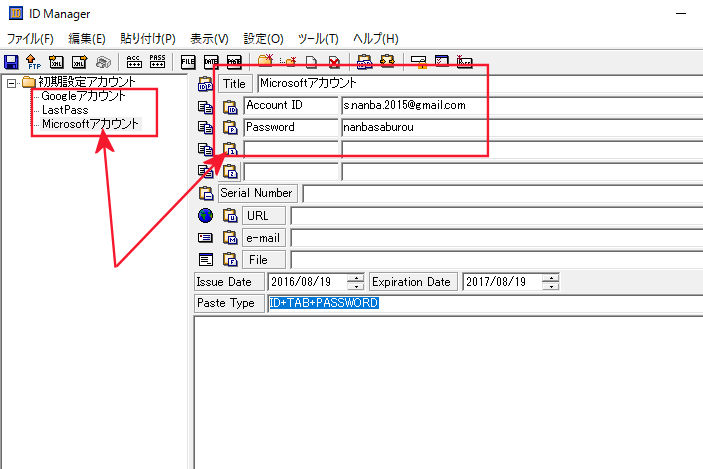
Task: Click the Account ID email value field
Action: (x=522, y=105)
